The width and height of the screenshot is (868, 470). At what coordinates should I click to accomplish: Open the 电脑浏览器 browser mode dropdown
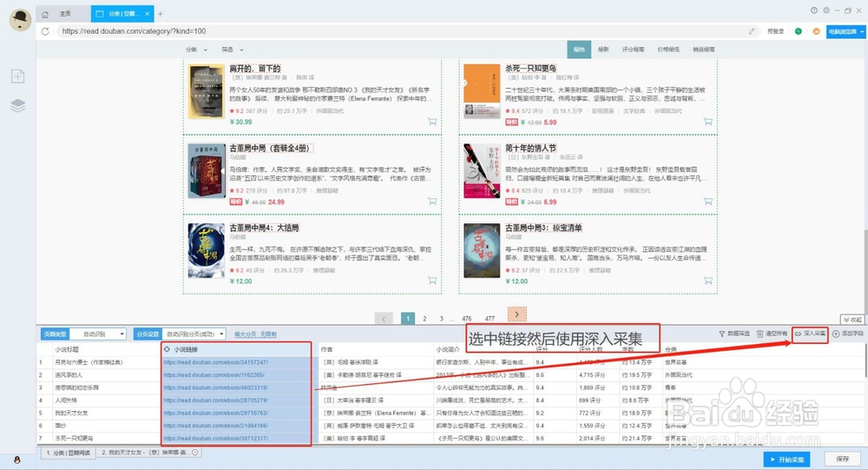pyautogui.click(x=845, y=31)
